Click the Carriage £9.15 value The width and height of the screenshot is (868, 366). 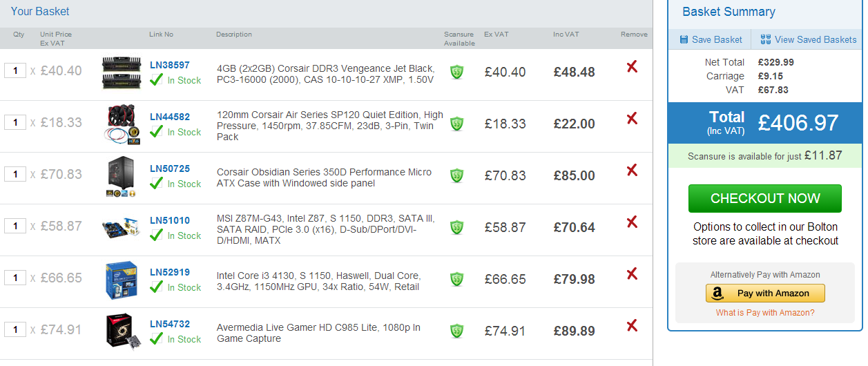pyautogui.click(x=770, y=76)
